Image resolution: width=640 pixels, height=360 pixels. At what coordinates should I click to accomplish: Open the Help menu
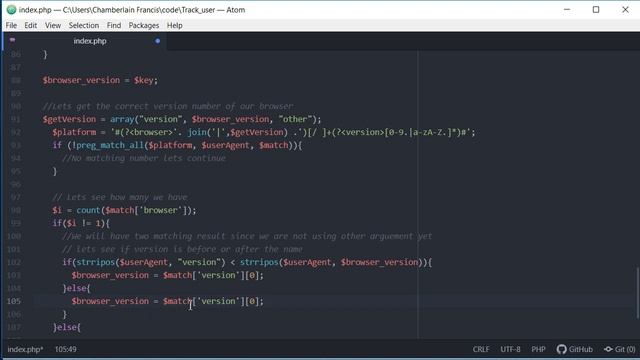(174, 25)
